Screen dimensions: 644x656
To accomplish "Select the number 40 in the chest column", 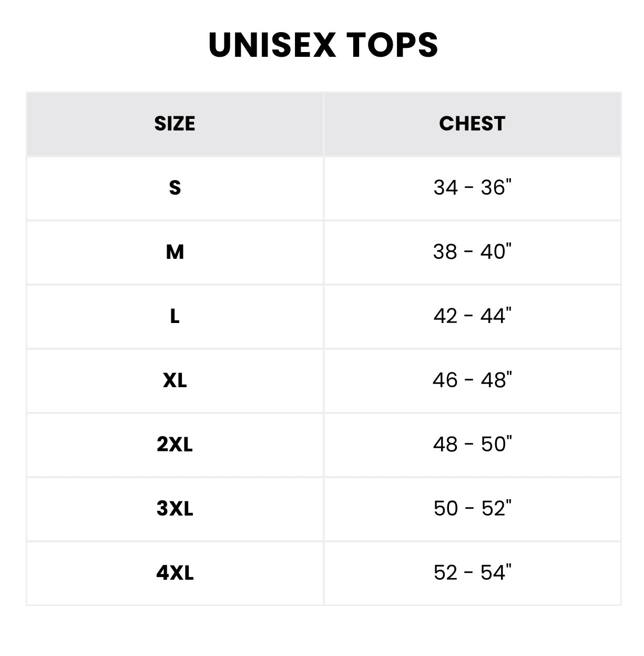I will pyautogui.click(x=493, y=252).
